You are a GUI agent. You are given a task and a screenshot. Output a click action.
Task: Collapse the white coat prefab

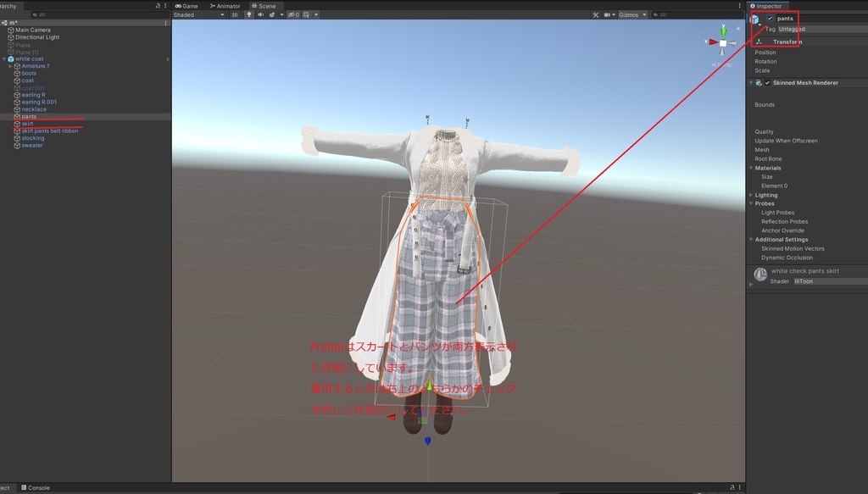coord(4,58)
